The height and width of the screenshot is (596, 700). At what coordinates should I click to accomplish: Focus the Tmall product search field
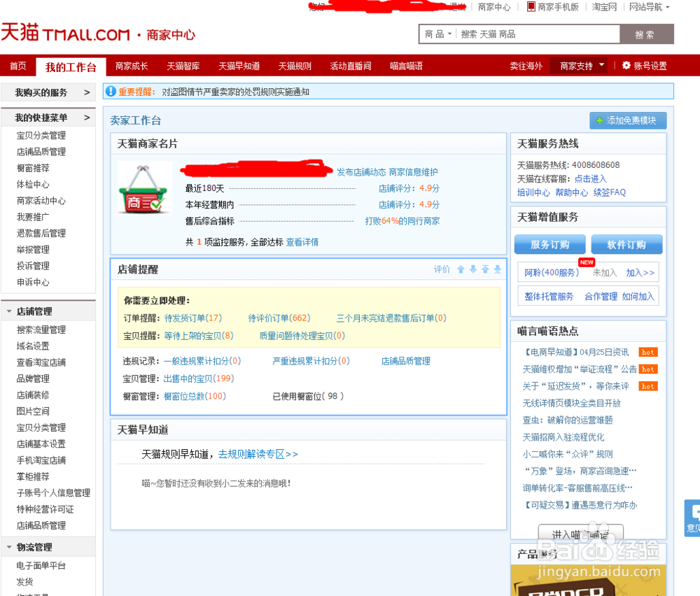point(539,34)
